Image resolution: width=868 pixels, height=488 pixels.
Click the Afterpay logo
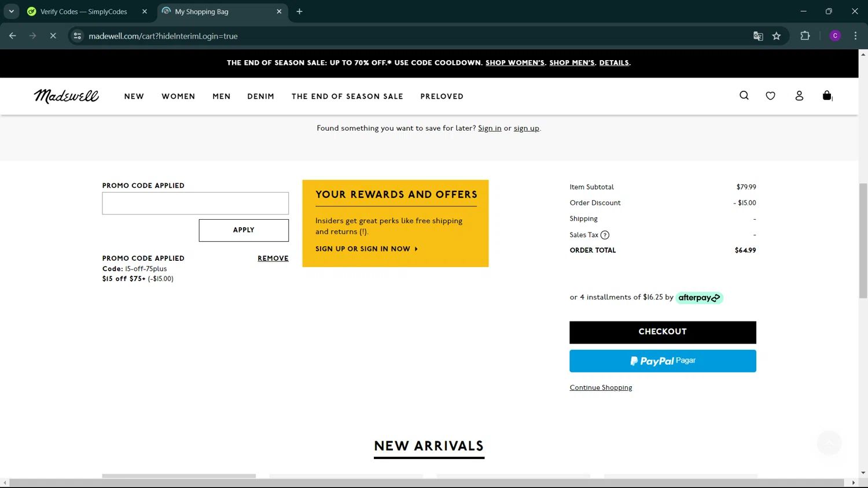pyautogui.click(x=699, y=298)
